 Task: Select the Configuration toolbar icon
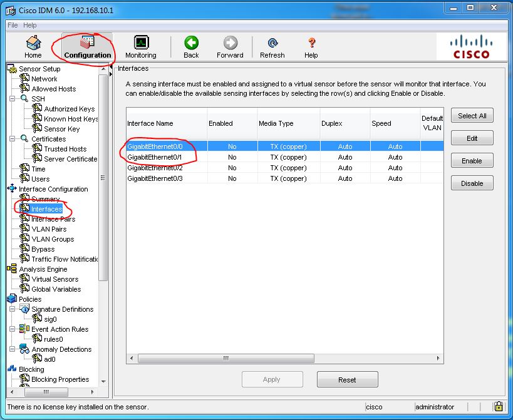pos(86,45)
